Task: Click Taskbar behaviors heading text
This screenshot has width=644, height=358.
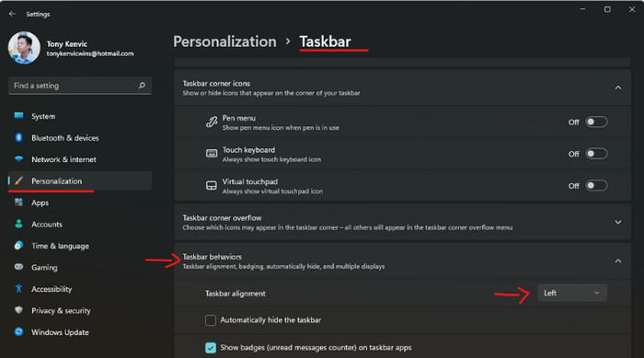Action: [212, 257]
